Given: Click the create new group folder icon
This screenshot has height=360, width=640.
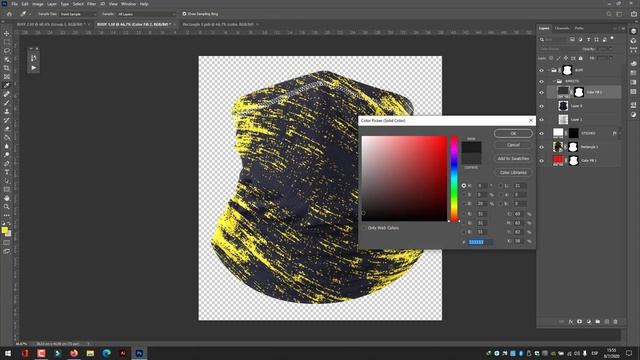Looking at the screenshot, I should 598,322.
